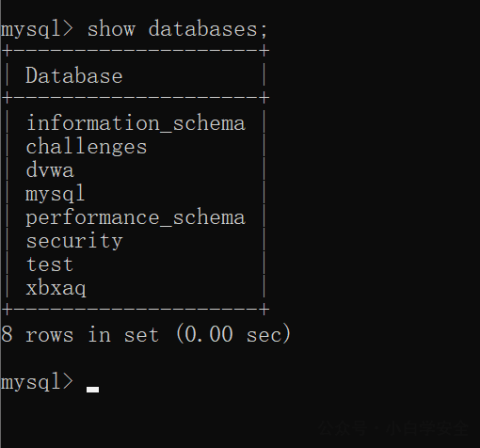Image resolution: width=480 pixels, height=448 pixels.
Task: Click the bottom mysql> prompt
Action: (37, 382)
